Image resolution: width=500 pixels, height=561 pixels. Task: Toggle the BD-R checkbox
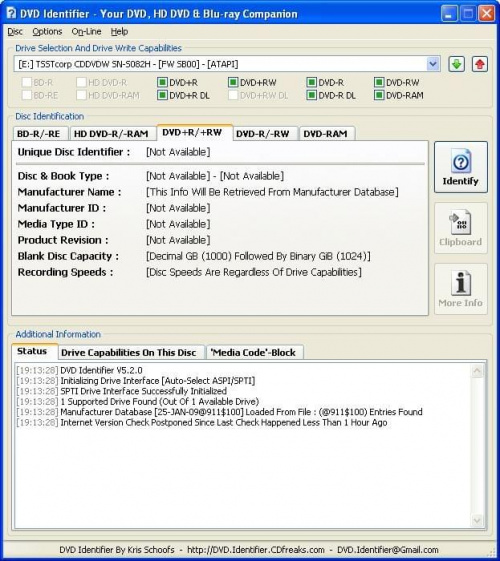(x=26, y=82)
